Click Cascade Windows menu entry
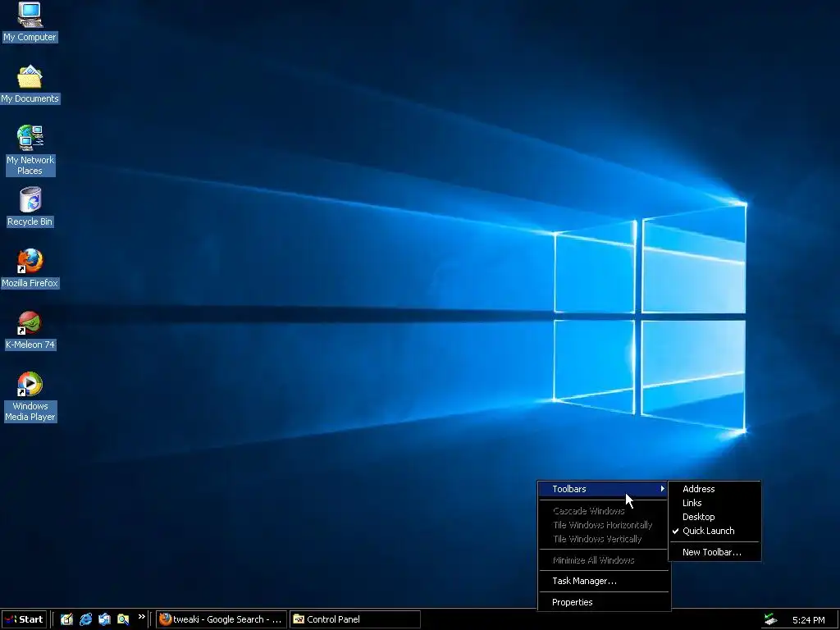The height and width of the screenshot is (630, 840). [x=604, y=510]
